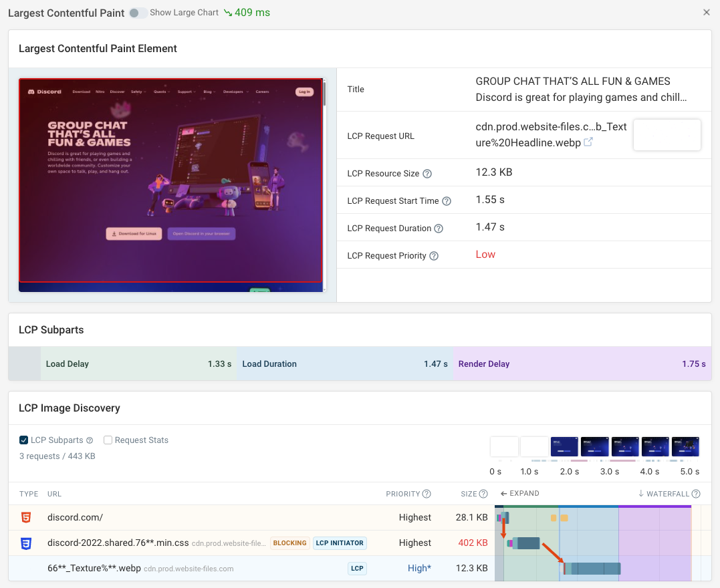The image size is (720, 588).
Task: Click the LCP badge on webp row
Action: point(357,568)
